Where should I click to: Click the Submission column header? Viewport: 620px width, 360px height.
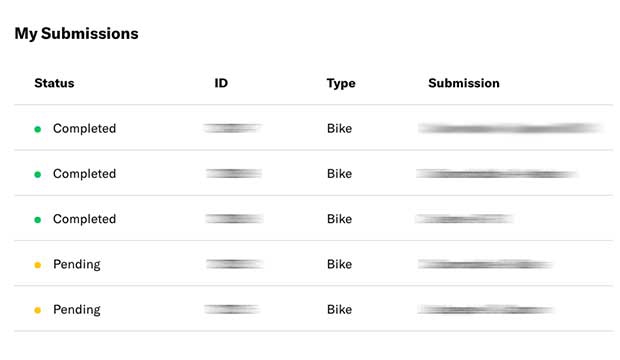[464, 83]
